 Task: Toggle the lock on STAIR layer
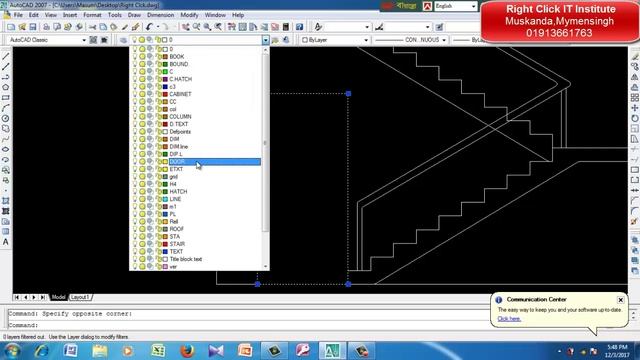[x=158, y=244]
